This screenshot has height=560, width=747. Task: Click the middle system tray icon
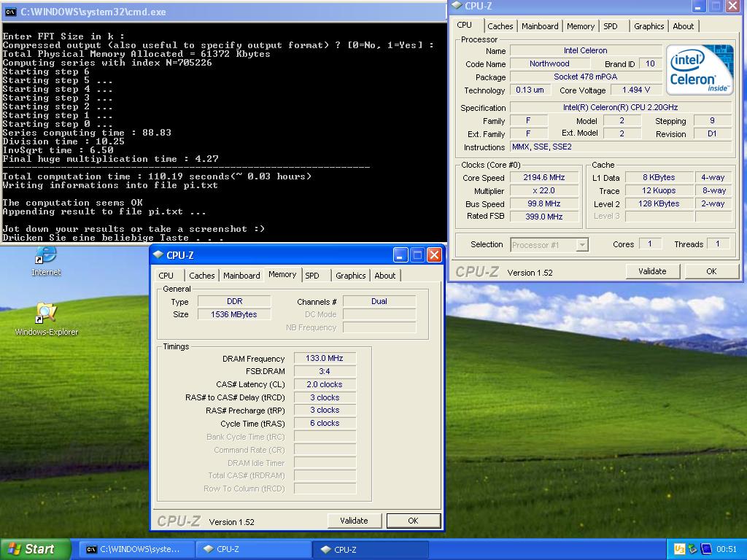693,549
